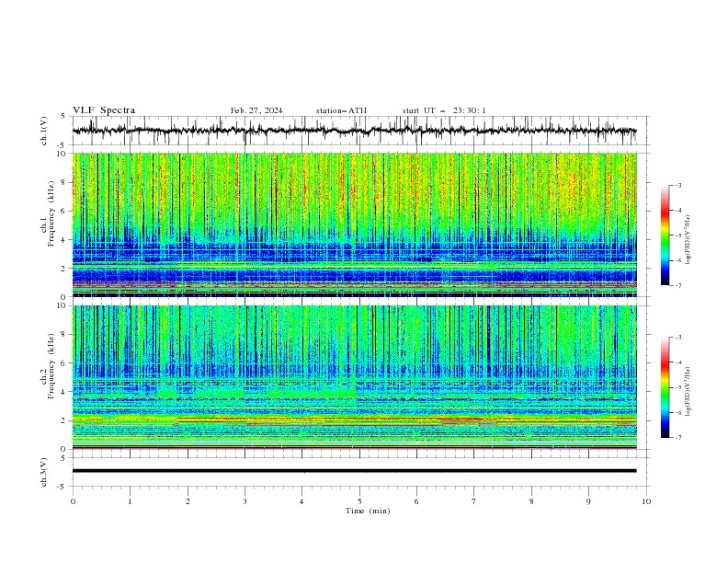This screenshot has height=563, width=728.
Task: Click the color bar beside the ch.1 spectrogram
Action: pyautogui.click(x=665, y=236)
